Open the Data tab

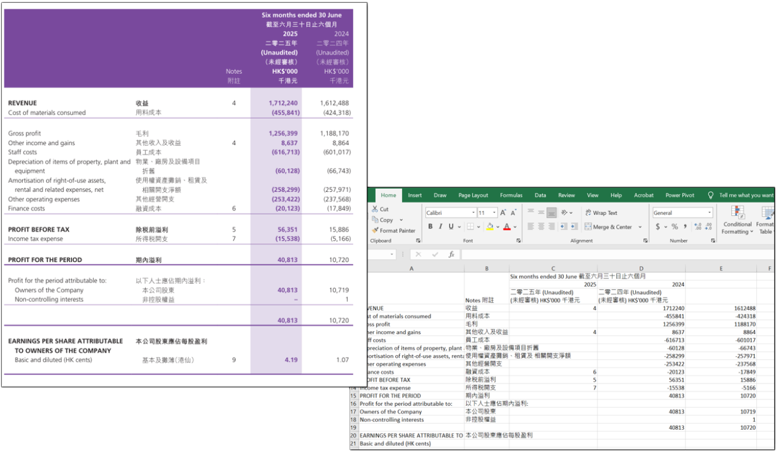(x=540, y=195)
